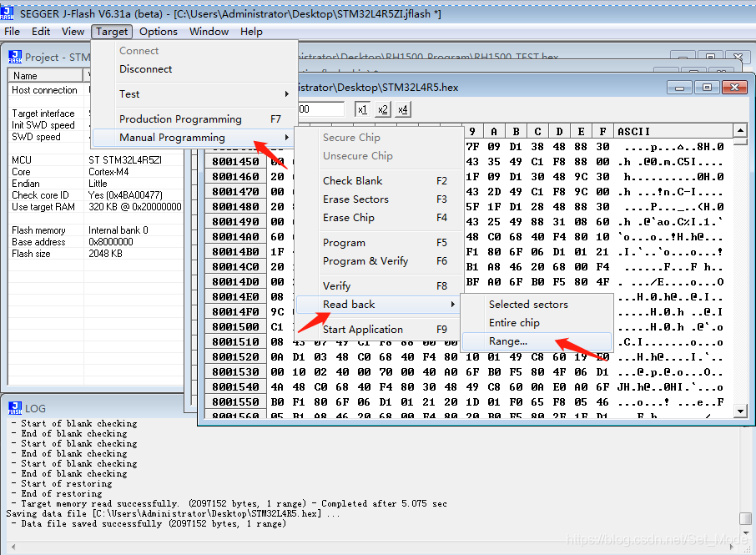Screen dimensions: 756x555
Task: Select Core Cortex-M4 value
Action: pos(108,172)
